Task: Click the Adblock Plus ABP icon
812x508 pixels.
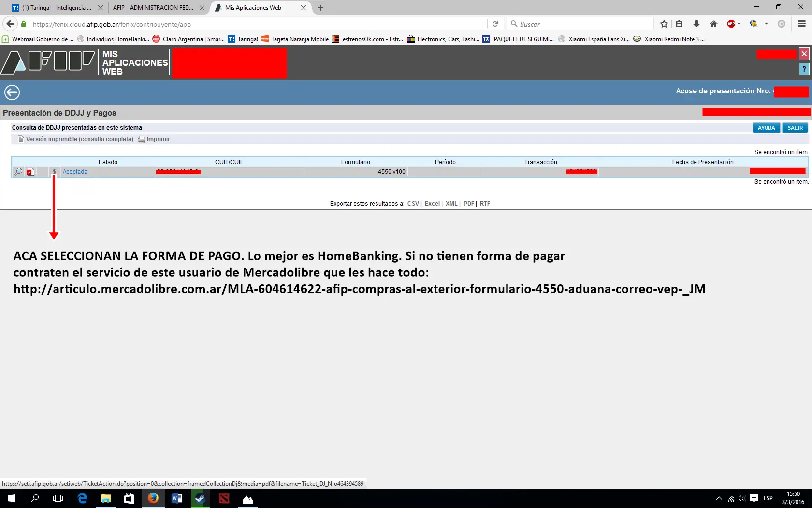Action: [x=731, y=24]
